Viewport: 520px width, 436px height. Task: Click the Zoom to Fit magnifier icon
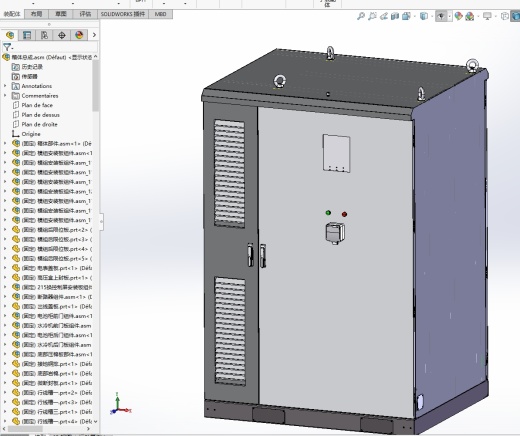361,16
